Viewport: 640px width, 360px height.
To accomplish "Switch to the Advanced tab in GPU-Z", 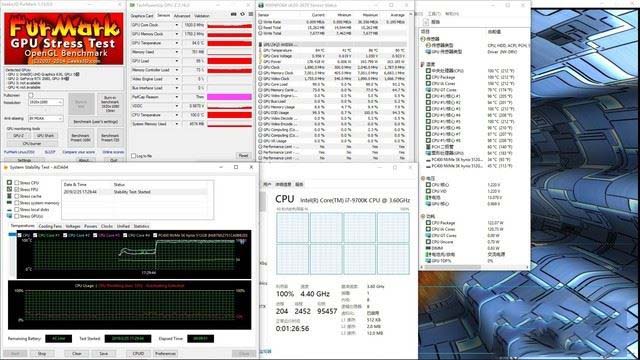I will (x=182, y=16).
